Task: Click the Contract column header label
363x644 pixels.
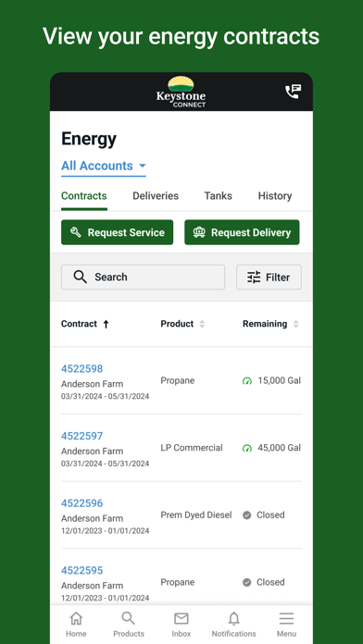Action: coord(79,324)
